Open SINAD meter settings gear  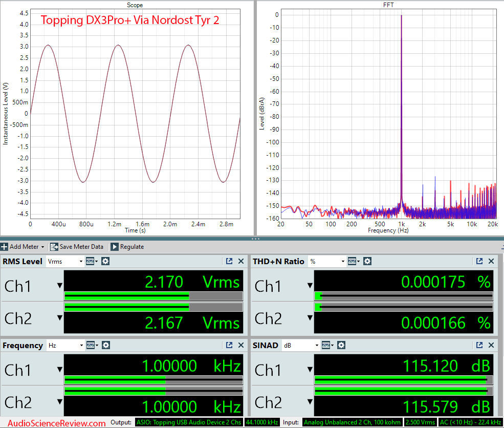point(341,346)
